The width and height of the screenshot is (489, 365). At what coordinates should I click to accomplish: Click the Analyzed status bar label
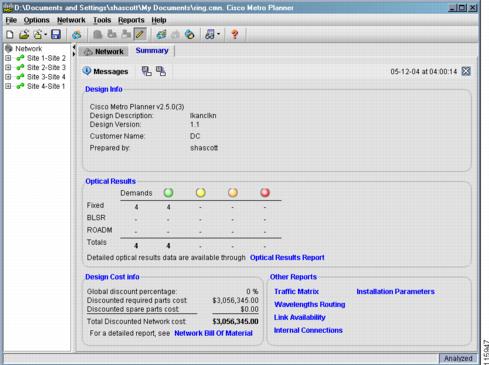pos(458,358)
